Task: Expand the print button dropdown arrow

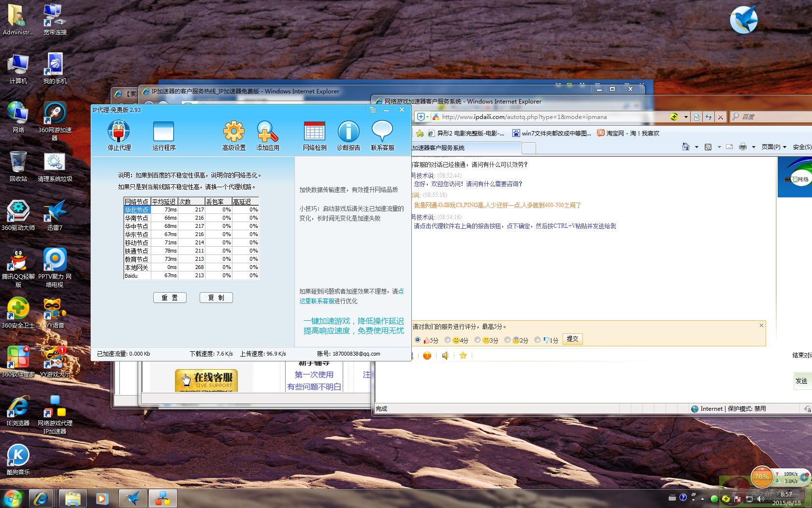Action: pyautogui.click(x=754, y=147)
